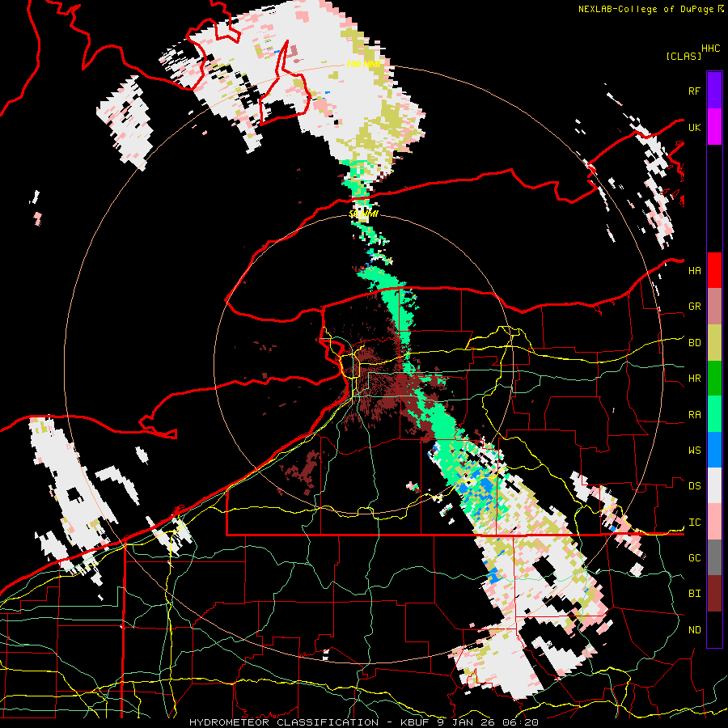The image size is (728, 728).
Task: Click the RA bright green legend swatch
Action: [x=714, y=414]
